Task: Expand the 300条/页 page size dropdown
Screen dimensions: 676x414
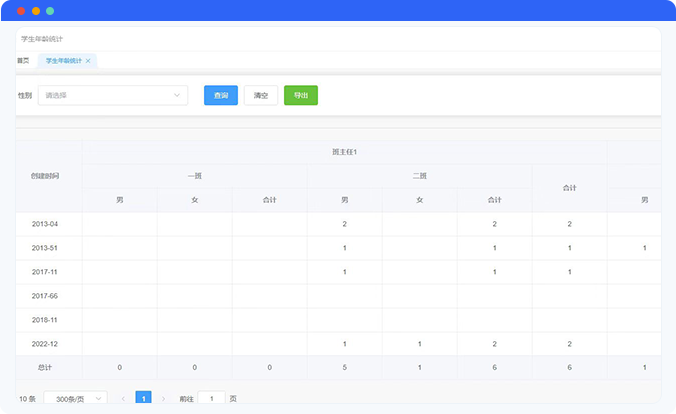Action: point(75,398)
